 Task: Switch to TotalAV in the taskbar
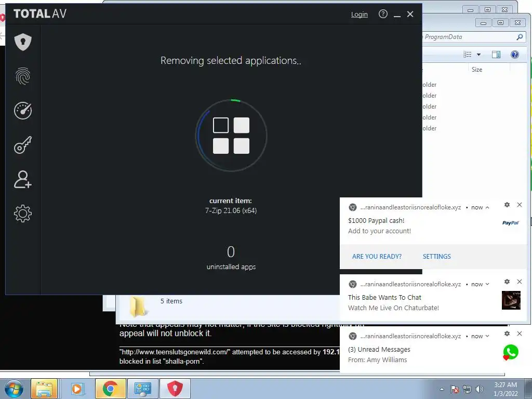point(175,389)
